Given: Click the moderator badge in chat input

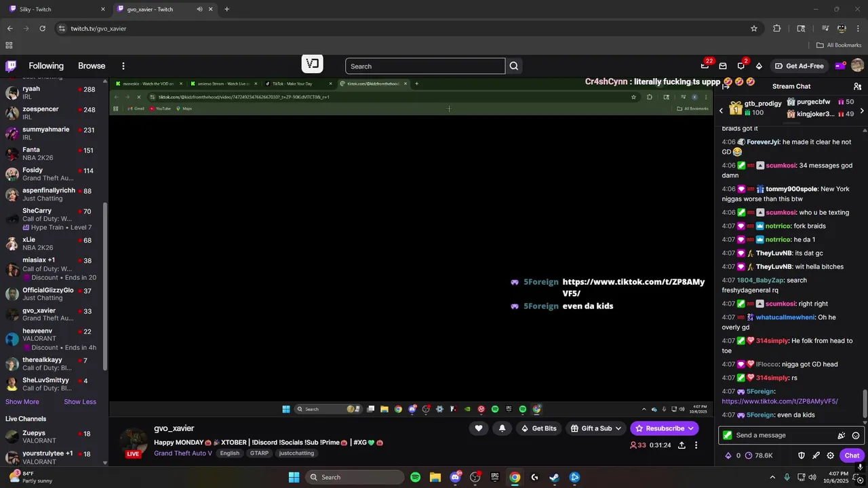Looking at the screenshot, I should pos(728,435).
